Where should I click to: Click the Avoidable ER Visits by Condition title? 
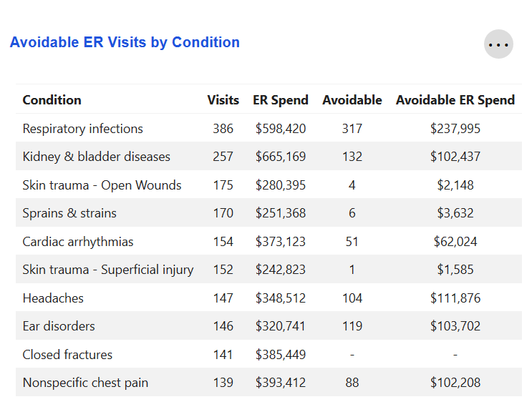[125, 42]
